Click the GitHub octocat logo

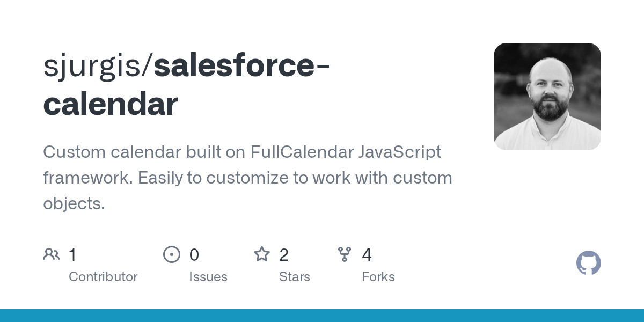(588, 264)
